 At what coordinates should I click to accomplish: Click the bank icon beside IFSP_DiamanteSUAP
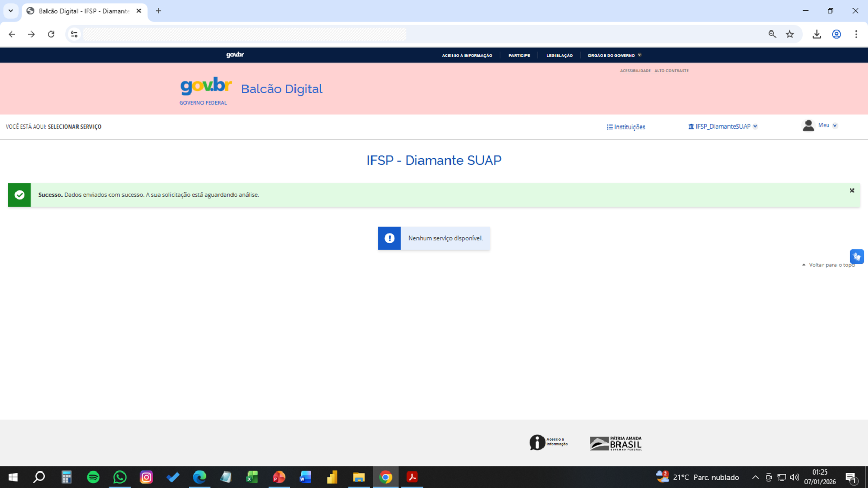coord(690,126)
